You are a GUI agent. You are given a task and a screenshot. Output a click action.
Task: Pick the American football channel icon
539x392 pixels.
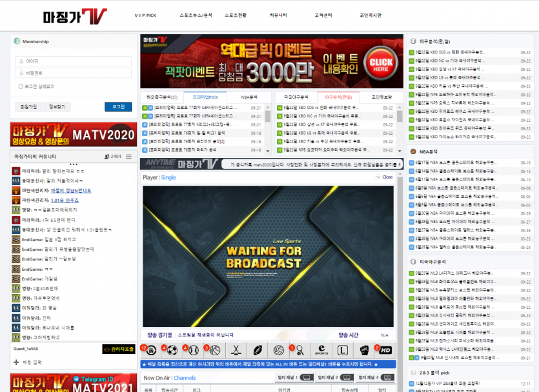coord(258,350)
